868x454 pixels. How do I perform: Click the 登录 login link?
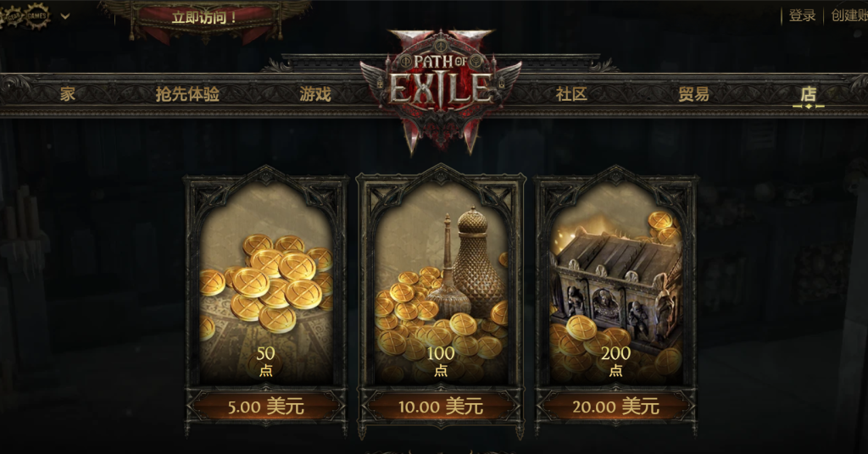click(x=802, y=15)
